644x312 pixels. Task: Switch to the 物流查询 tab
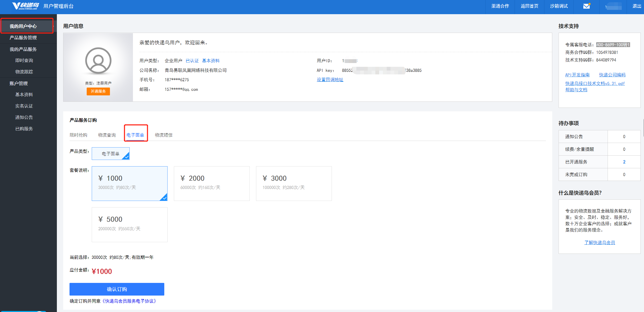[107, 135]
